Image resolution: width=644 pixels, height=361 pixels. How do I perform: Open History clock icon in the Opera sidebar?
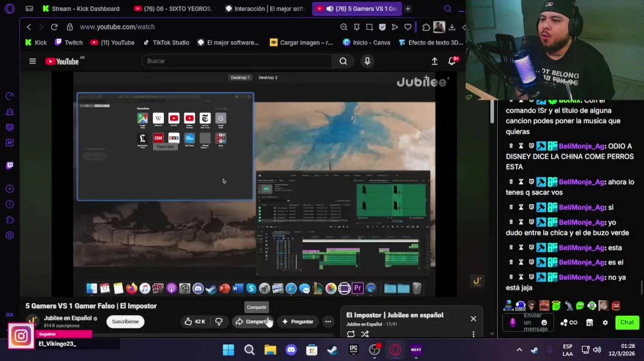[10, 204]
